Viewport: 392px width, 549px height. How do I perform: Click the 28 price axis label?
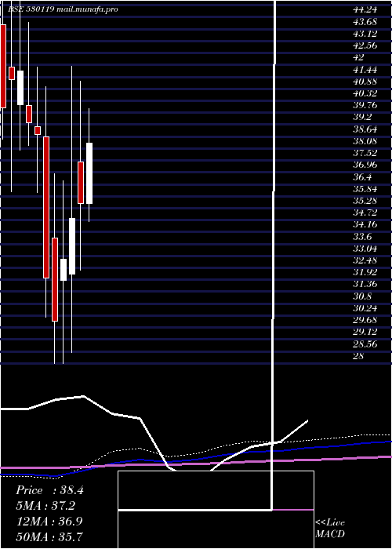(359, 356)
